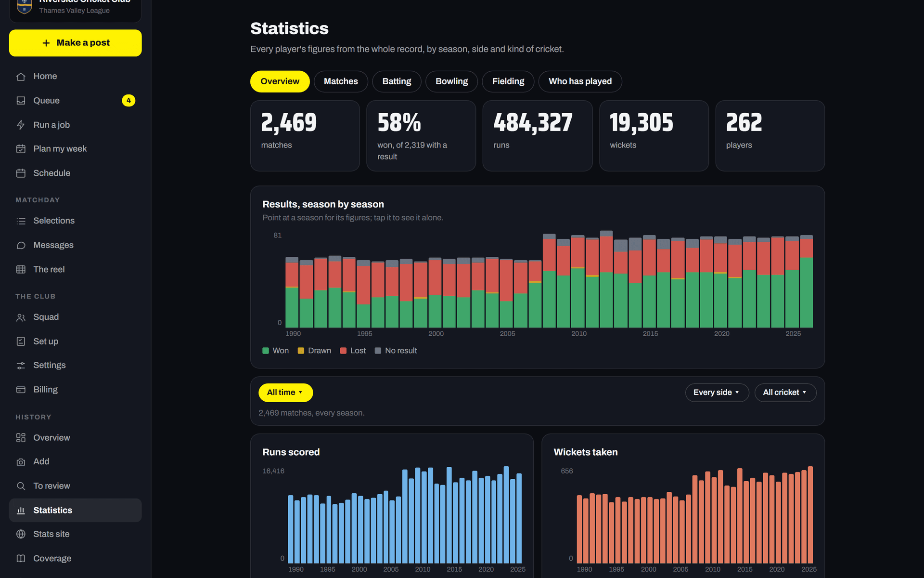924x578 pixels.
Task: Click the Stats site globe icon
Action: tap(21, 534)
